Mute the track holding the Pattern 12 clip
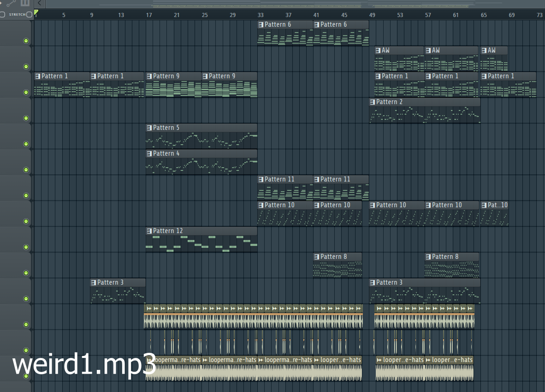The width and height of the screenshot is (545, 392). (x=26, y=247)
